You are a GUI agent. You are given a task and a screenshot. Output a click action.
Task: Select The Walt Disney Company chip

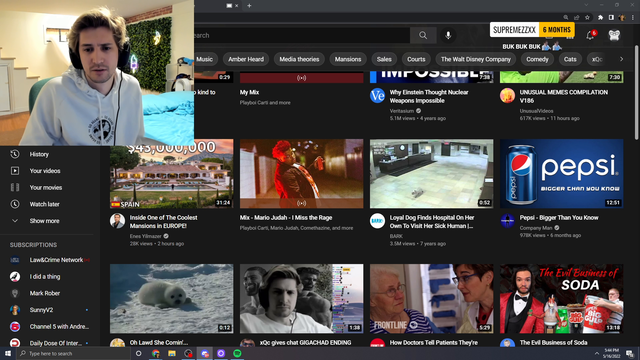(476, 59)
